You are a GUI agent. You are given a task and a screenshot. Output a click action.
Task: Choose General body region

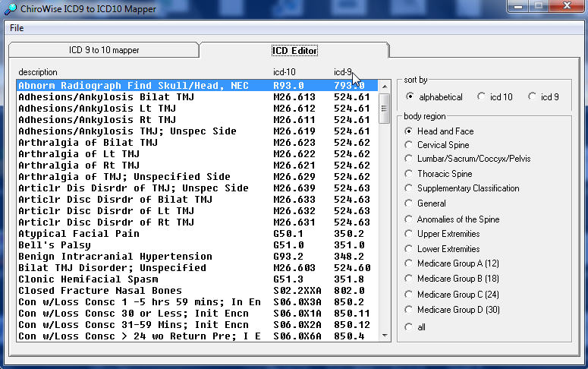click(x=425, y=203)
